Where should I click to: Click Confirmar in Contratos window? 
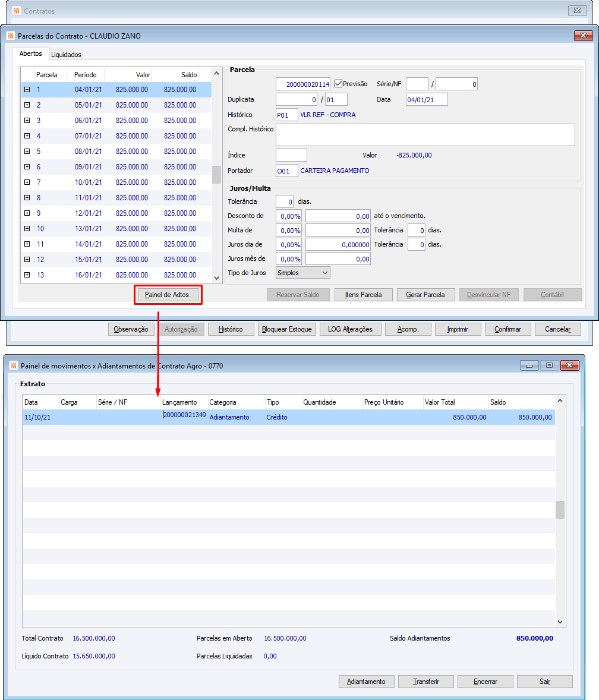tap(508, 329)
